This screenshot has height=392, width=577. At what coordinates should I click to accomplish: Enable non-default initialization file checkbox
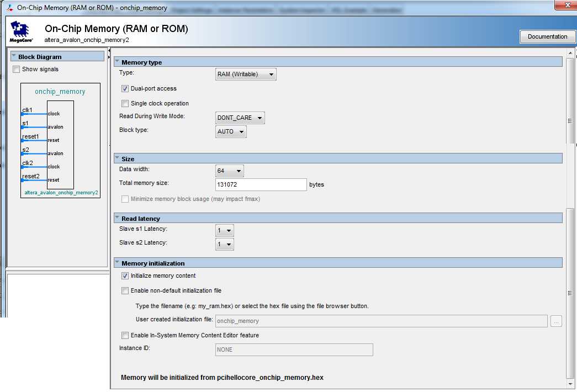pos(125,291)
